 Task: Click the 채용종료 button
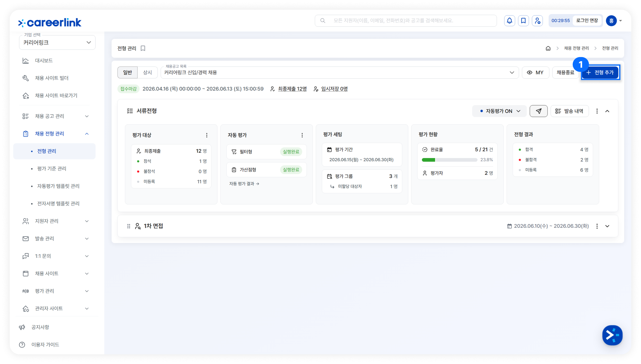[565, 73]
